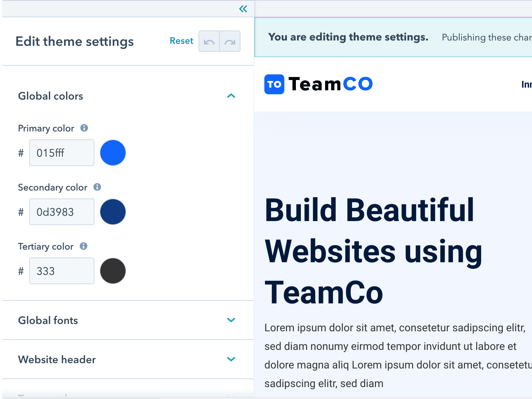Open the Tertiary color swatch picker
This screenshot has height=399, width=532.
click(x=113, y=271)
